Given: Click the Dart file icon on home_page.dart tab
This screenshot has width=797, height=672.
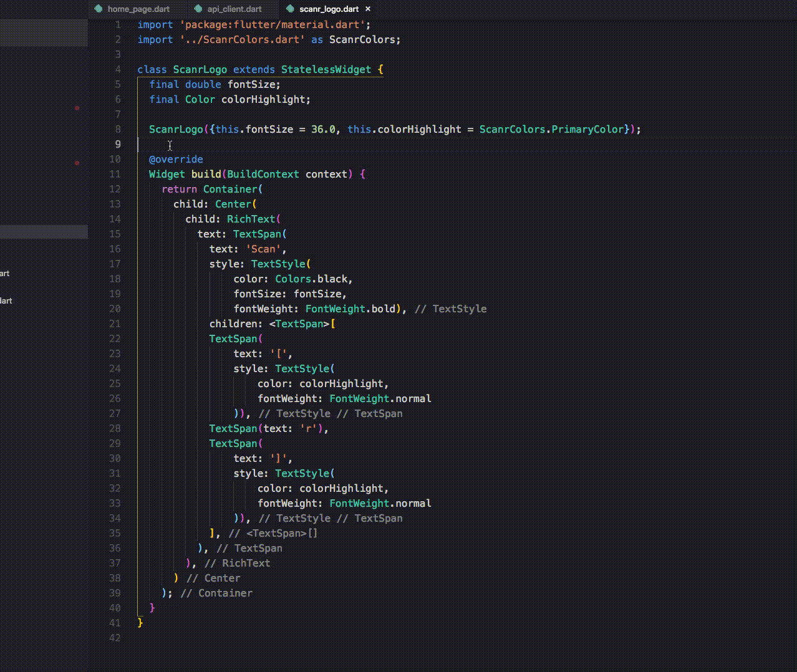Looking at the screenshot, I should pos(98,9).
